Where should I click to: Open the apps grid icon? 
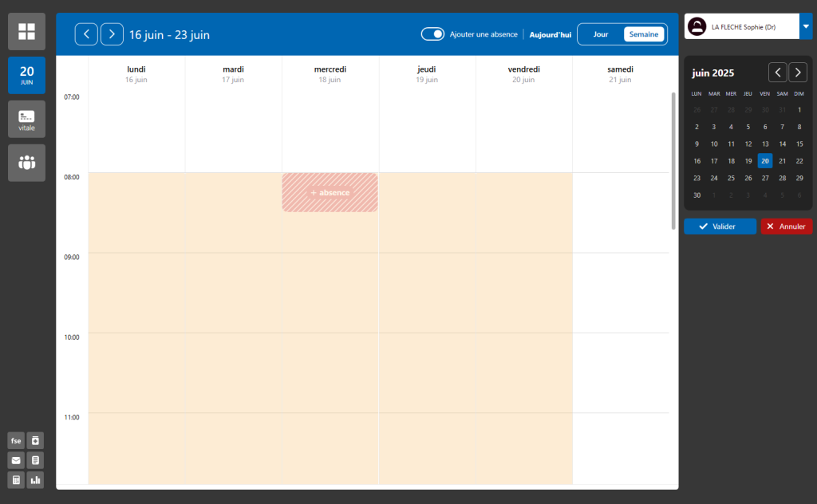click(x=26, y=31)
